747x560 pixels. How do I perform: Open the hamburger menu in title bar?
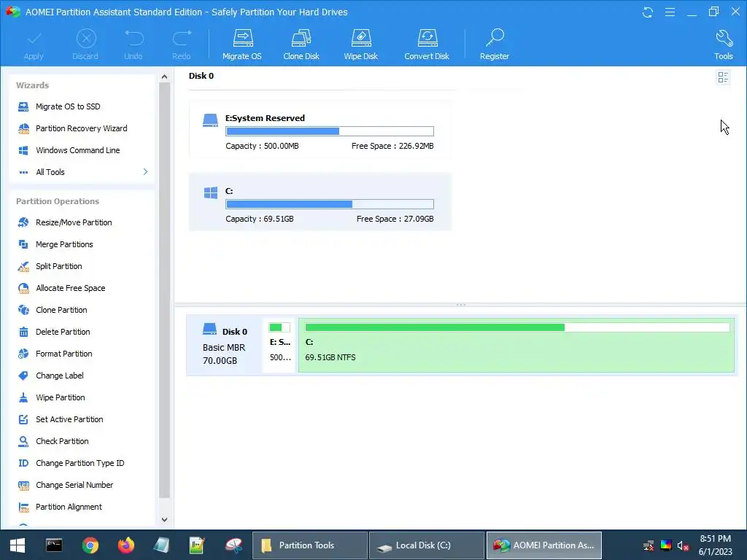point(670,12)
